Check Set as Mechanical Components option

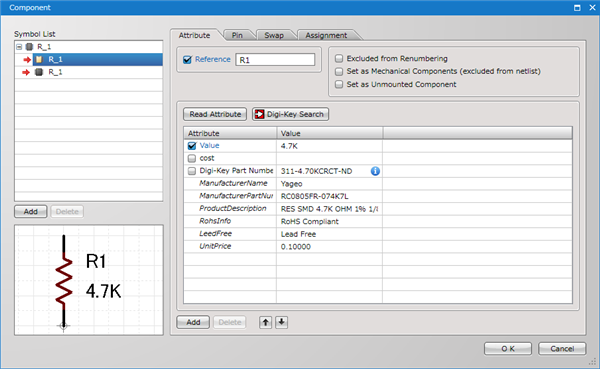(x=339, y=72)
